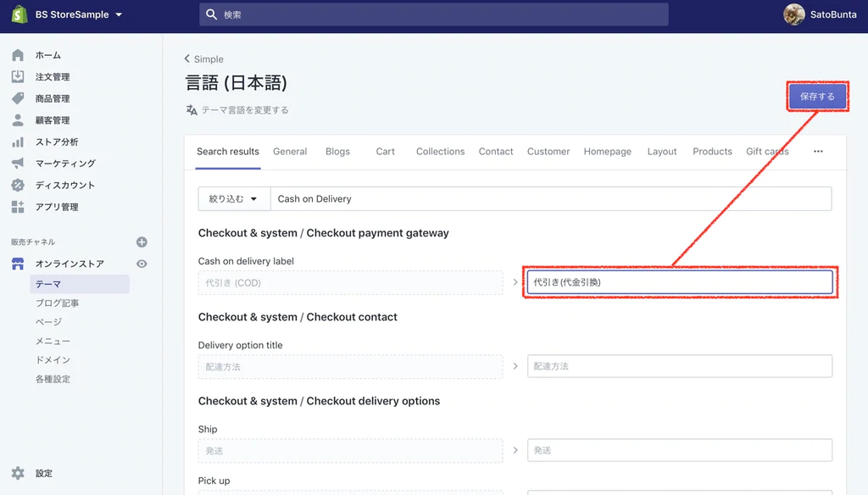The height and width of the screenshot is (495, 868).
Task: Click the Home icon in sidebar
Action: (18, 55)
